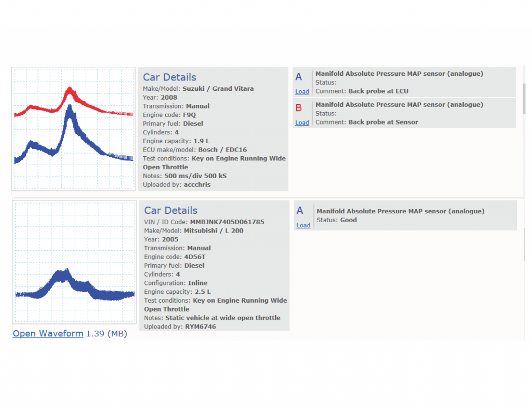Click the blue channel A letter for Suzuki
The width and height of the screenshot is (532, 408).
[x=299, y=77]
